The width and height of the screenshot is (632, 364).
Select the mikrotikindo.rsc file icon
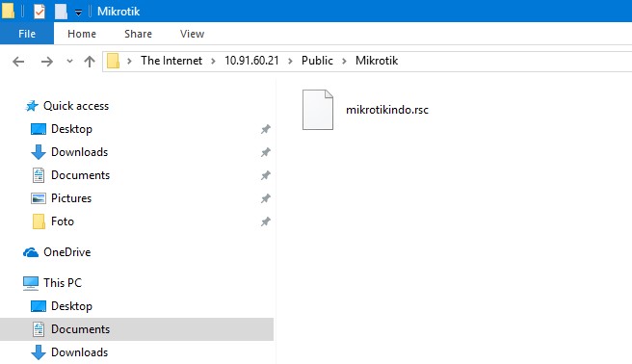click(x=318, y=110)
